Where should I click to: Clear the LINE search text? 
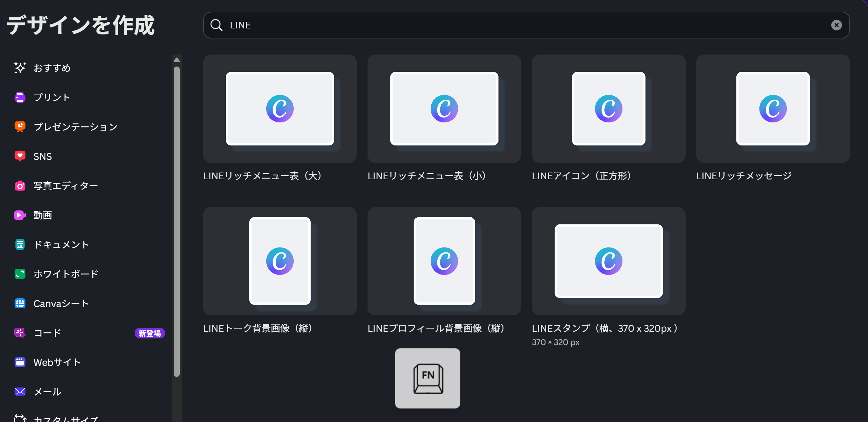(x=836, y=25)
